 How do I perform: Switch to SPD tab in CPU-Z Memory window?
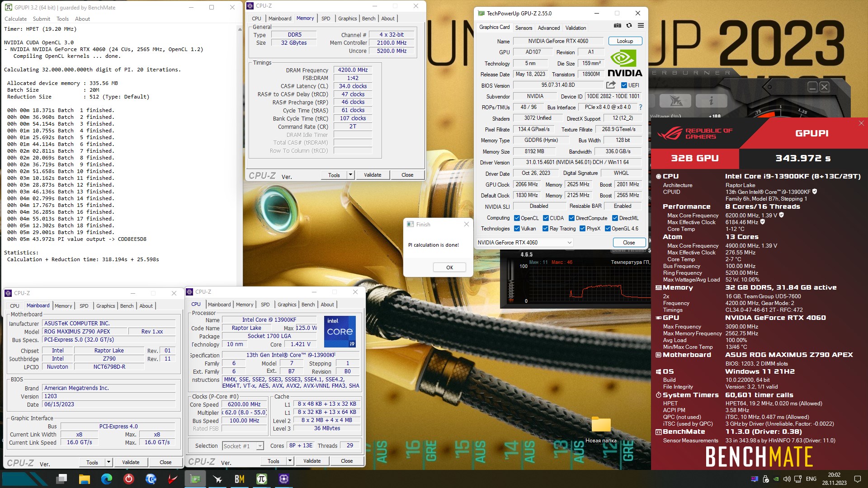coord(325,19)
